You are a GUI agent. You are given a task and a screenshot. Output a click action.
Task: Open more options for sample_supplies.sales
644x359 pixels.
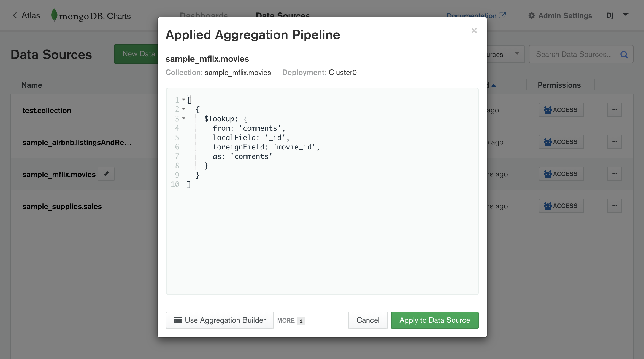615,206
